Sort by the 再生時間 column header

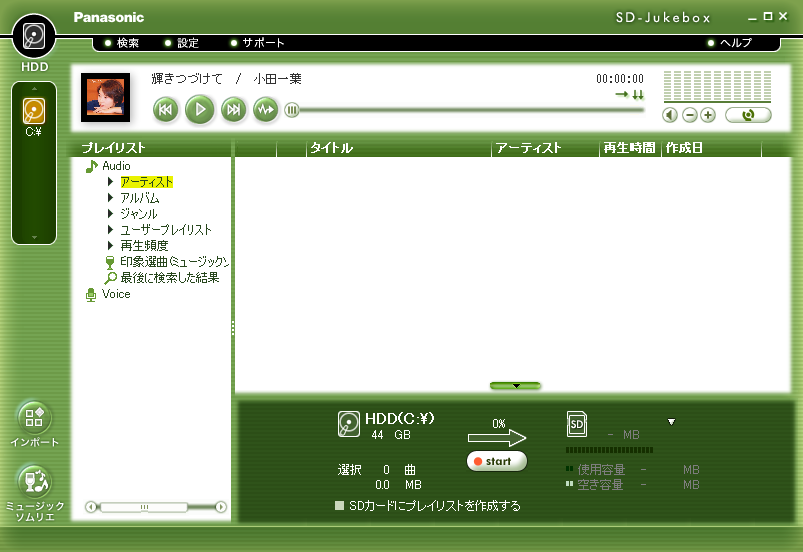coord(630,148)
